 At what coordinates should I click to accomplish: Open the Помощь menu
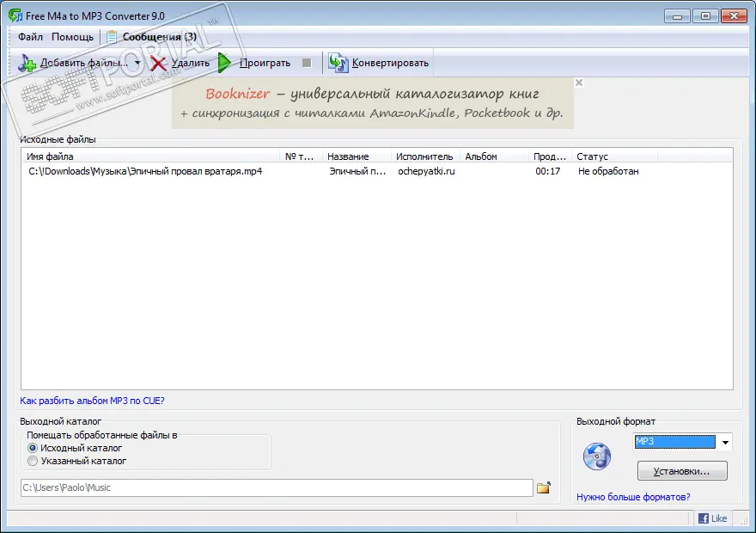click(72, 37)
